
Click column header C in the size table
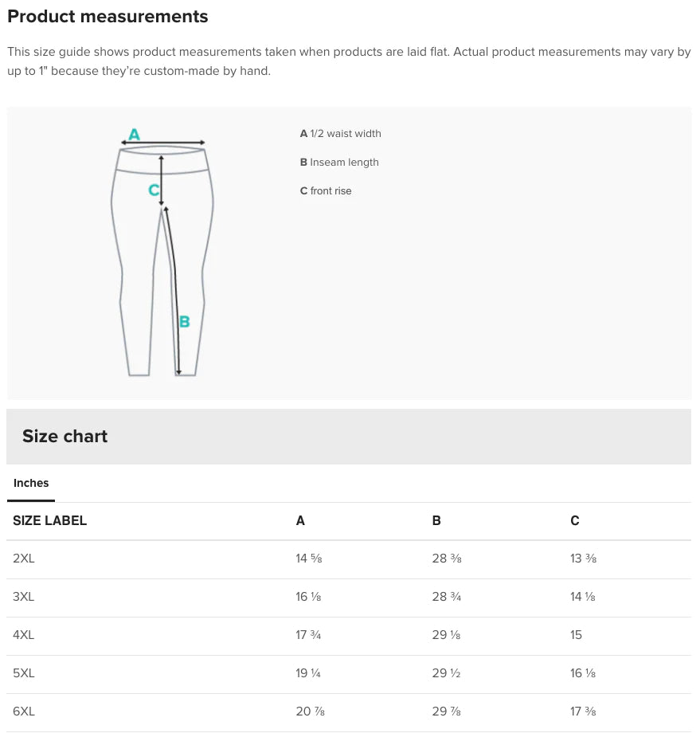coord(575,521)
